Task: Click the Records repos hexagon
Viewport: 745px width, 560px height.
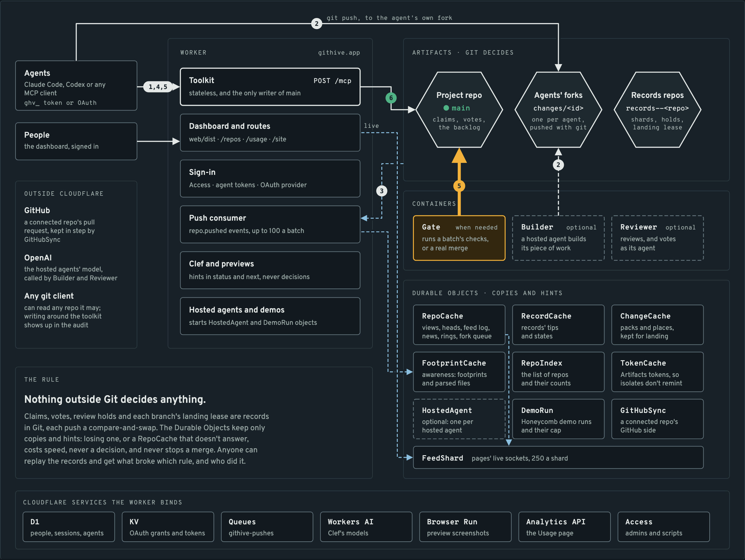Action: (x=658, y=110)
